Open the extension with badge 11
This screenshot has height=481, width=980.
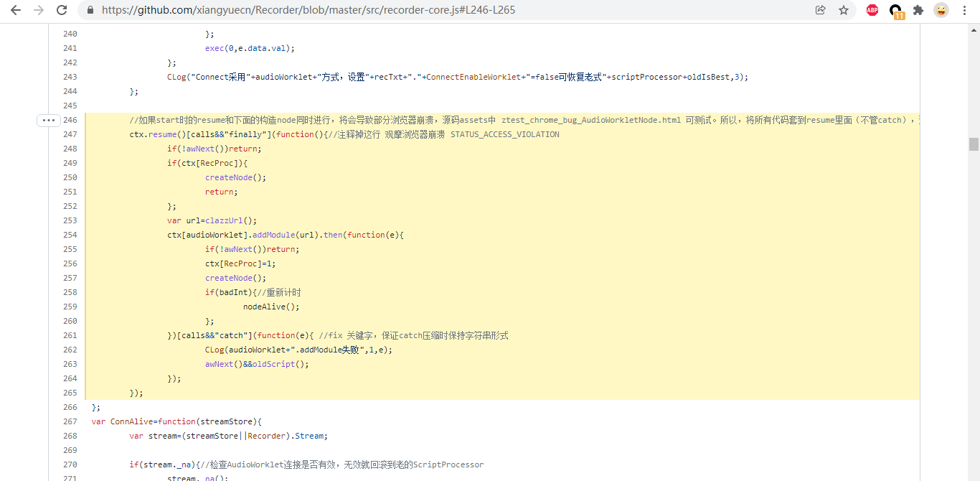[896, 11]
